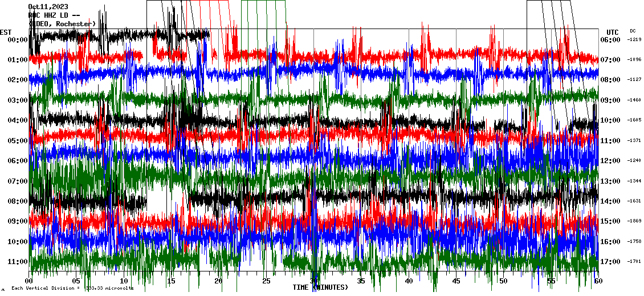The height and width of the screenshot is (296, 644).
Task: Select the 25 minute axis tick label
Action: coord(266,281)
